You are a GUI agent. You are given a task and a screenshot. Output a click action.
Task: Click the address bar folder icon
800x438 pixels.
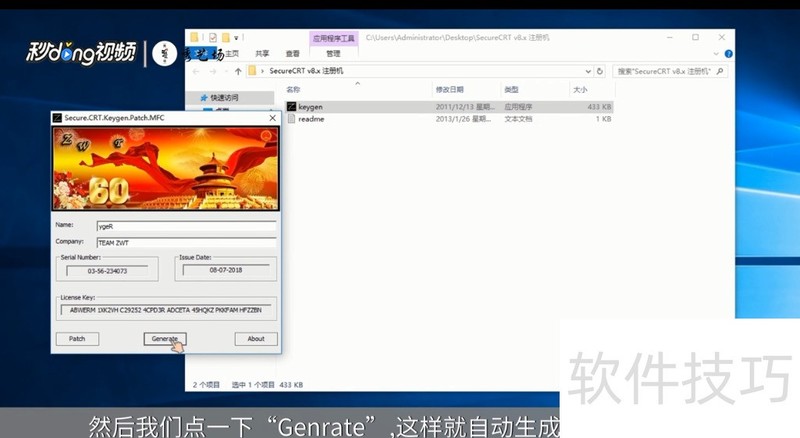point(252,71)
